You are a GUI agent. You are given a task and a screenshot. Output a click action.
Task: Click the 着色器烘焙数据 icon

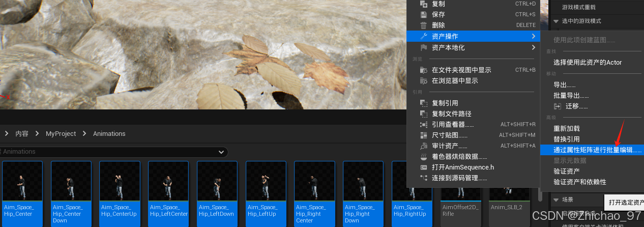(x=423, y=157)
